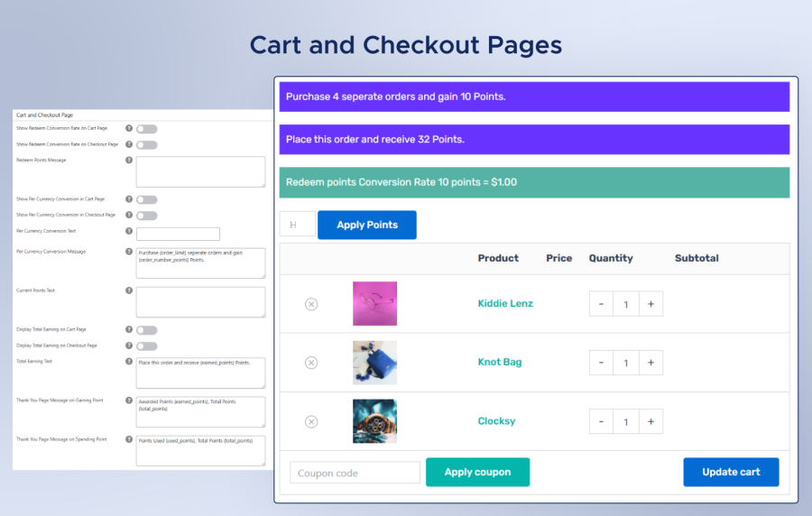This screenshot has width=812, height=516.
Task: Click help icon beside Total Earning Text
Action: pos(129,362)
